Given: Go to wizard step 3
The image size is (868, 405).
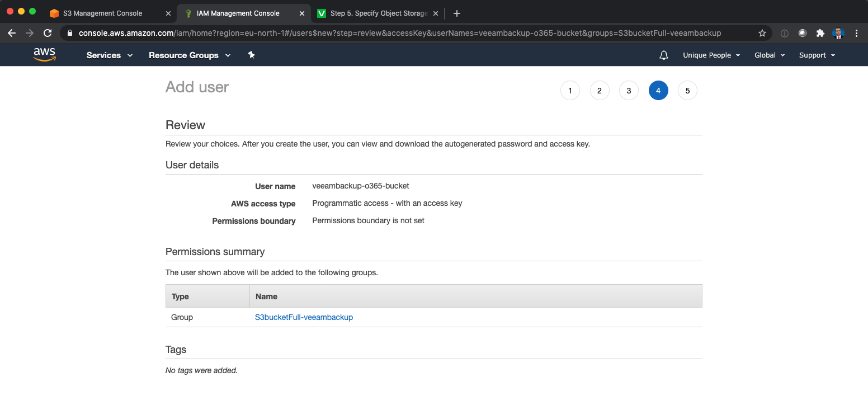Looking at the screenshot, I should (x=629, y=91).
